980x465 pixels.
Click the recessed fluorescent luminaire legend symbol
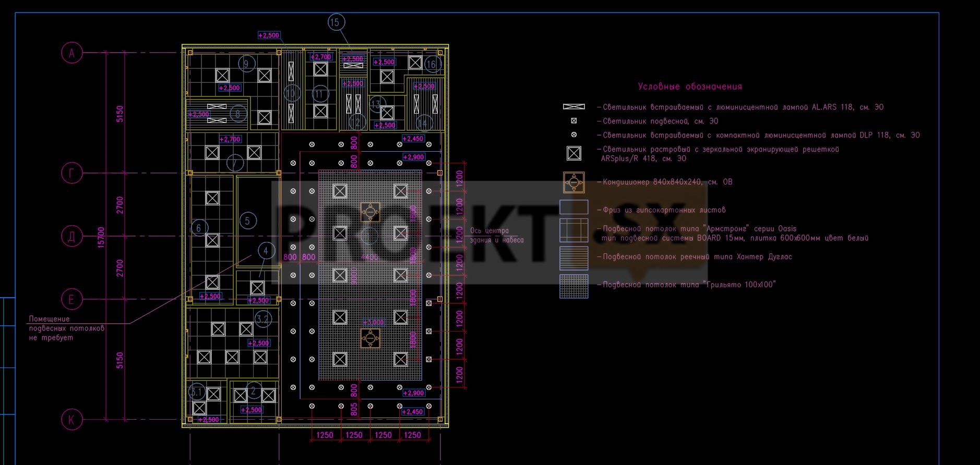click(573, 107)
